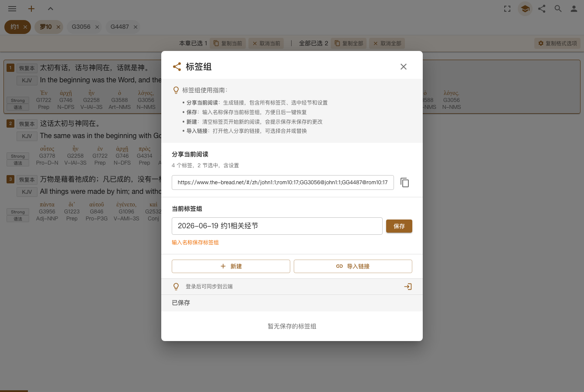This screenshot has width=584, height=392.
Task: Click the tag group name field
Action: (x=277, y=226)
